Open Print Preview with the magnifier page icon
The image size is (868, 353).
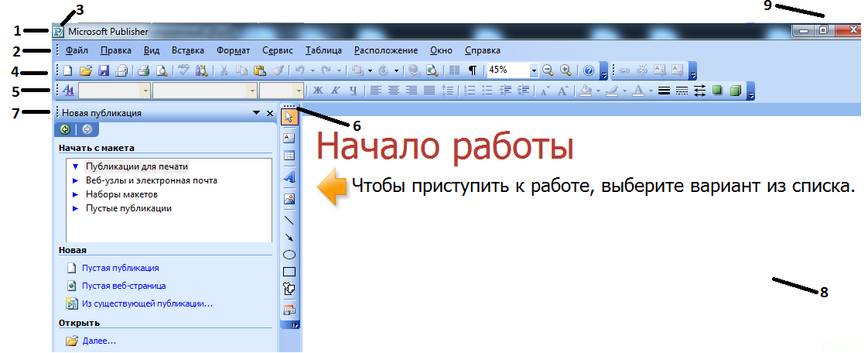(162, 70)
